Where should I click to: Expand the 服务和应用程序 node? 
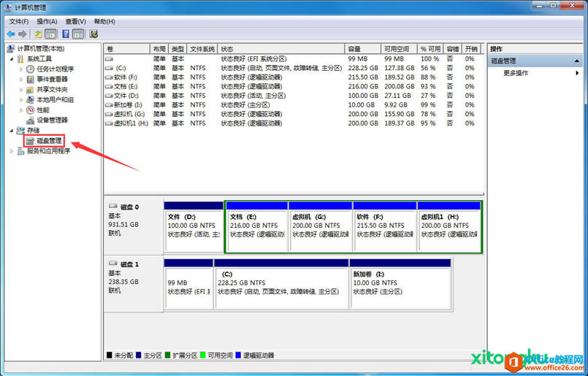pos(12,150)
